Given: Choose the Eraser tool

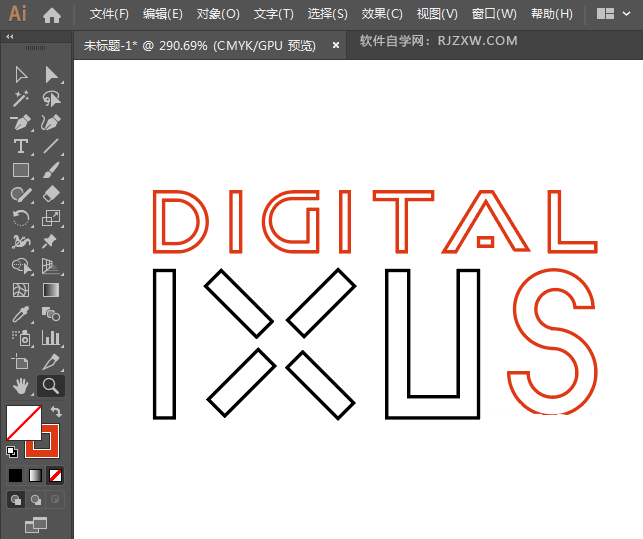Looking at the screenshot, I should [51, 194].
